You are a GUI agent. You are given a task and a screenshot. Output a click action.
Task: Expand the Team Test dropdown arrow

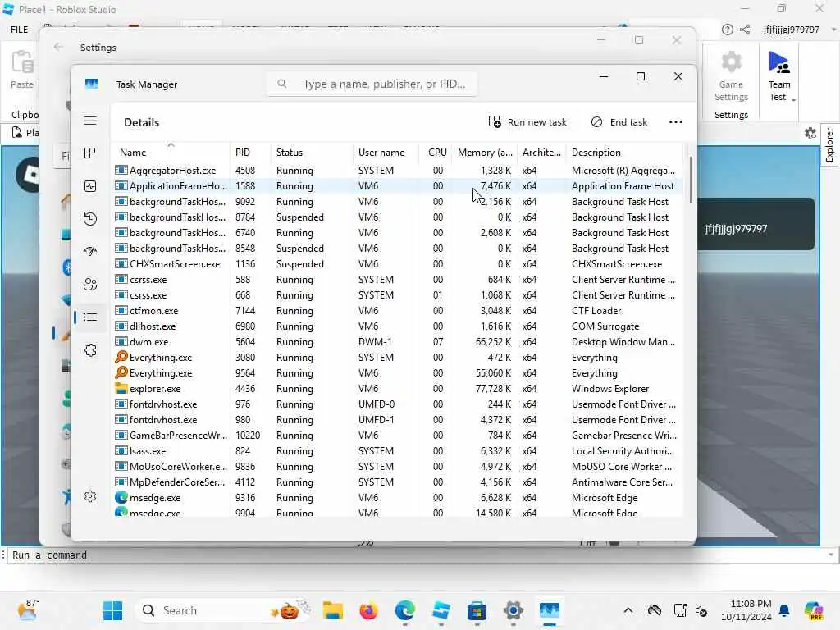tap(793, 99)
